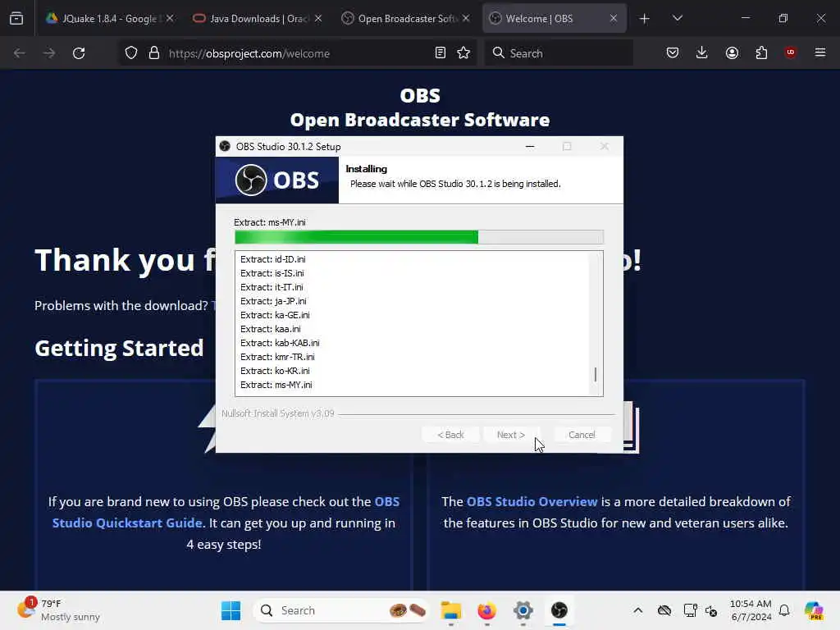
Task: Toggle reader view for this page
Action: (441, 53)
